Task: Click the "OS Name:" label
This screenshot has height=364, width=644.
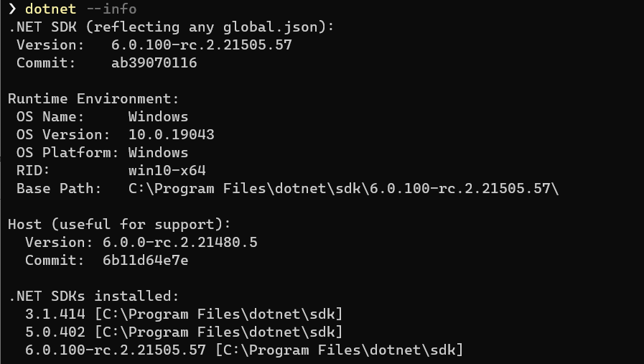Action: click(x=50, y=117)
